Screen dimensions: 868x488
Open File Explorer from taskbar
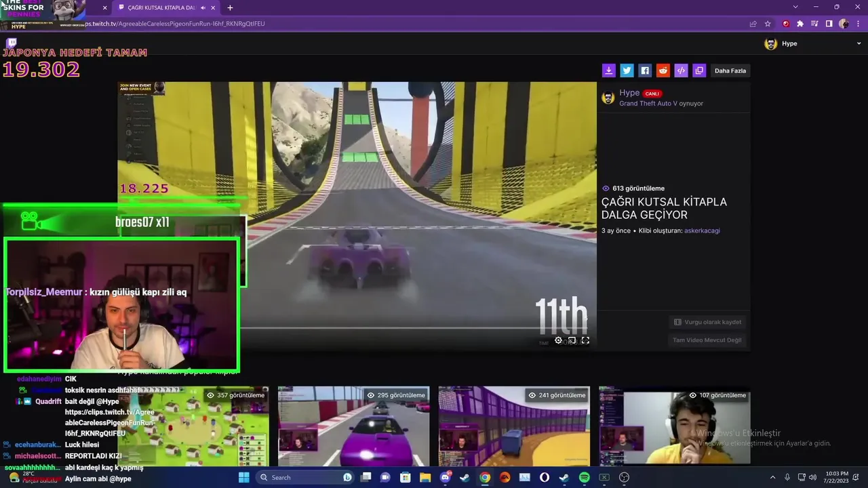pos(425,477)
